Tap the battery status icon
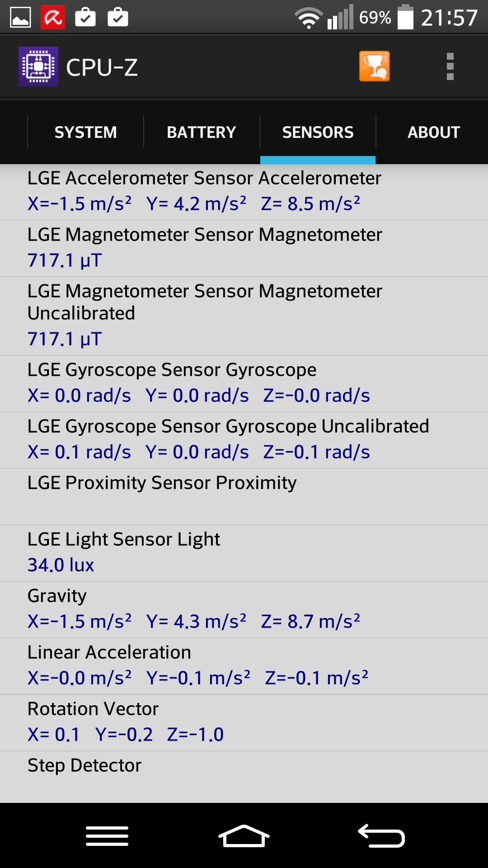Image resolution: width=488 pixels, height=868 pixels. [x=405, y=18]
